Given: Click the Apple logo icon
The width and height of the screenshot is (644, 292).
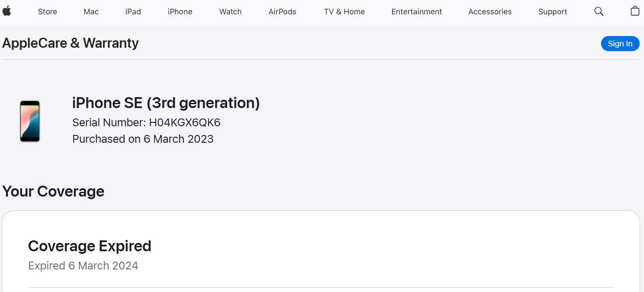Looking at the screenshot, I should tap(7, 11).
